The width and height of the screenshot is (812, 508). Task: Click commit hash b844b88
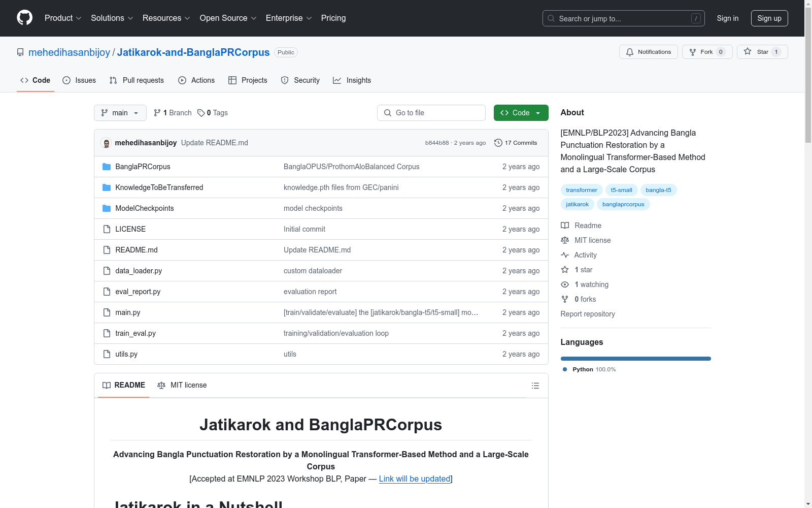(x=437, y=143)
